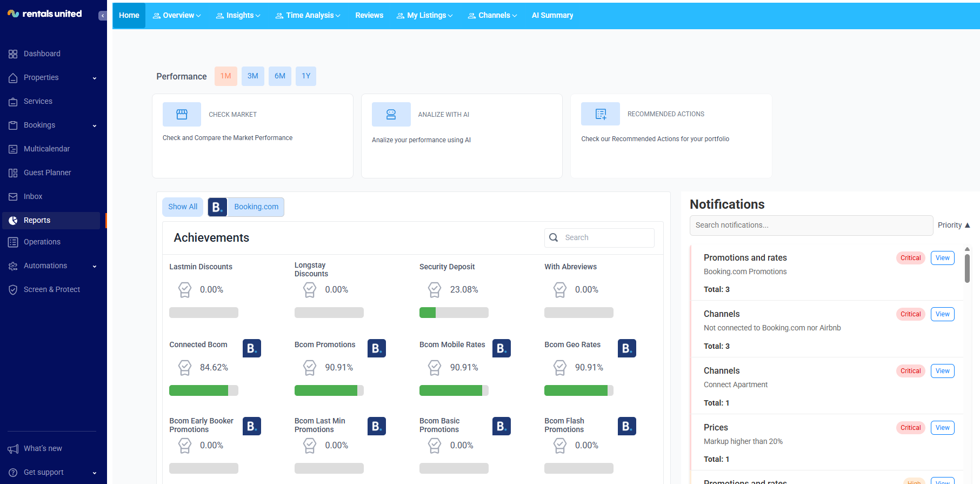Click the Booking.com B logo filter icon

click(217, 207)
